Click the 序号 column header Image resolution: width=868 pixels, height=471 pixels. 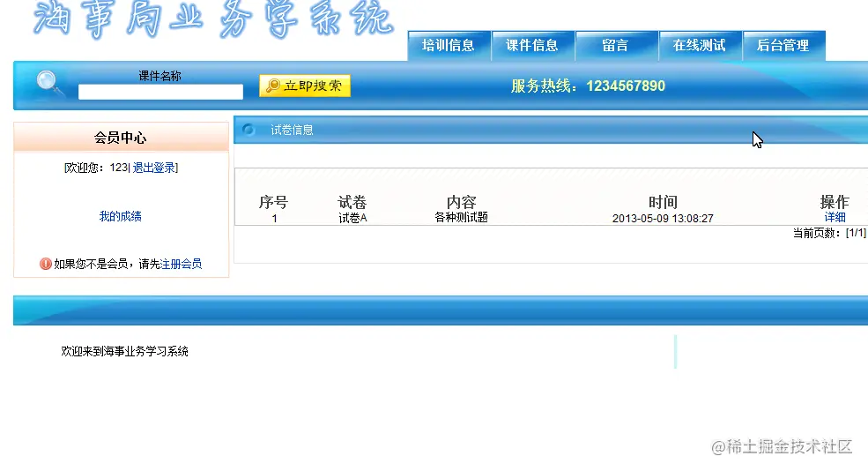(x=273, y=202)
